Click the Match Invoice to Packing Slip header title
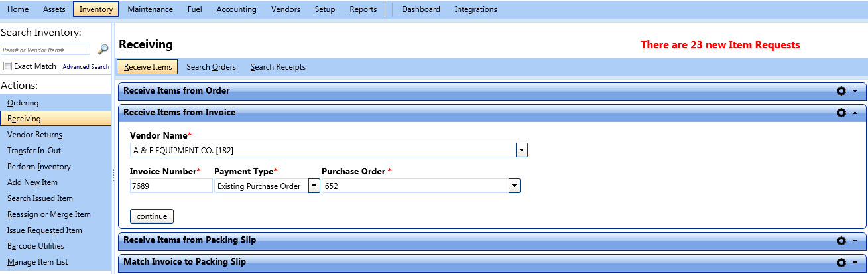This screenshot has height=274, width=868. (x=184, y=262)
